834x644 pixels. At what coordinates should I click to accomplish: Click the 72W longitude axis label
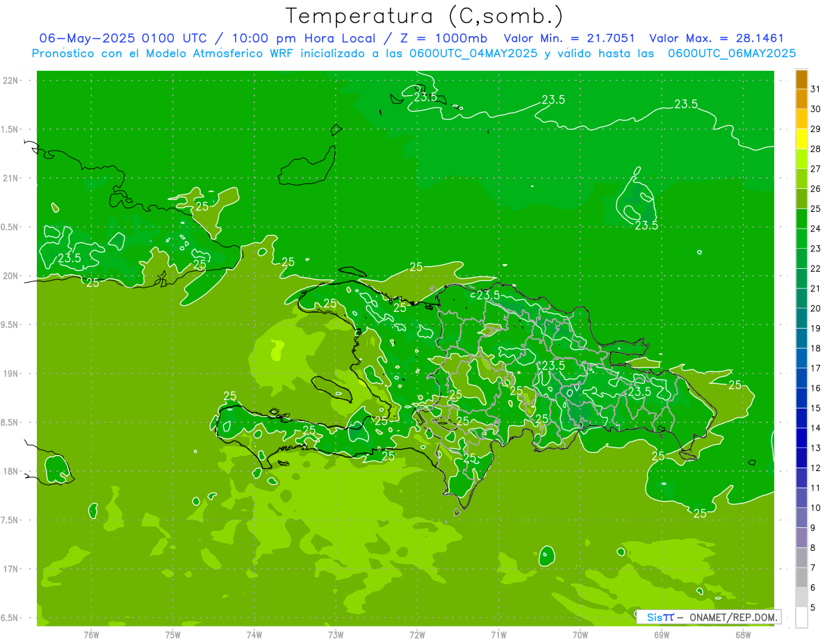pyautogui.click(x=417, y=634)
